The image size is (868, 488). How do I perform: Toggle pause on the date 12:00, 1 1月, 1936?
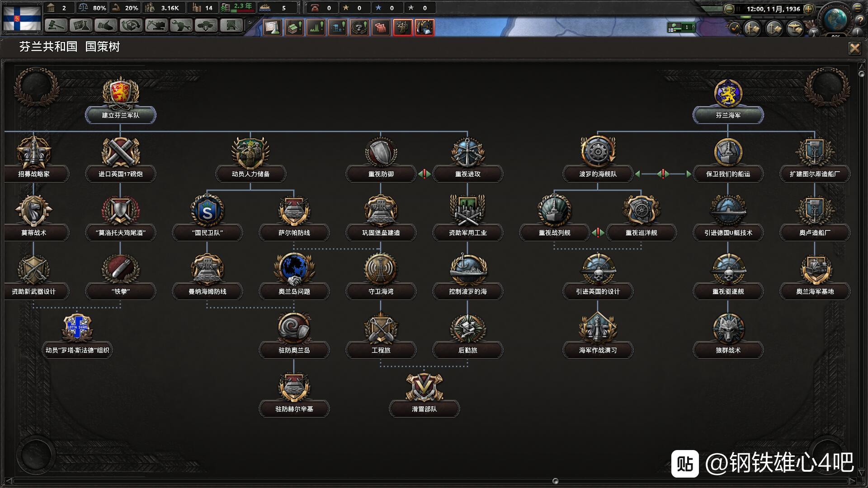click(x=773, y=9)
